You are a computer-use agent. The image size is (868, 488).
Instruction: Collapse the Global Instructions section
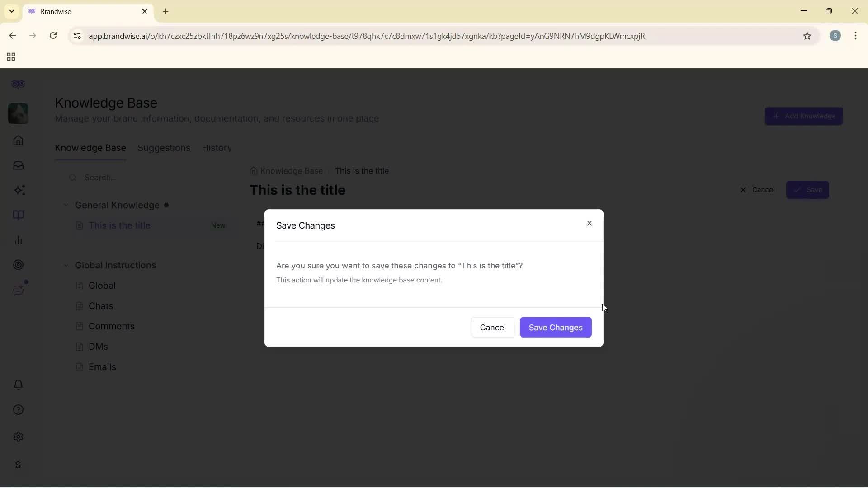[66, 266]
